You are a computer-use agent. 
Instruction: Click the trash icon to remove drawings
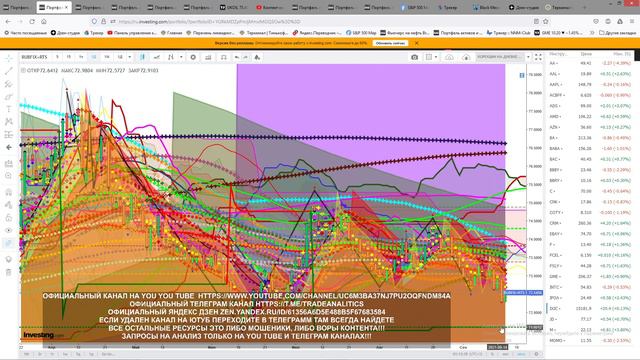[9, 272]
